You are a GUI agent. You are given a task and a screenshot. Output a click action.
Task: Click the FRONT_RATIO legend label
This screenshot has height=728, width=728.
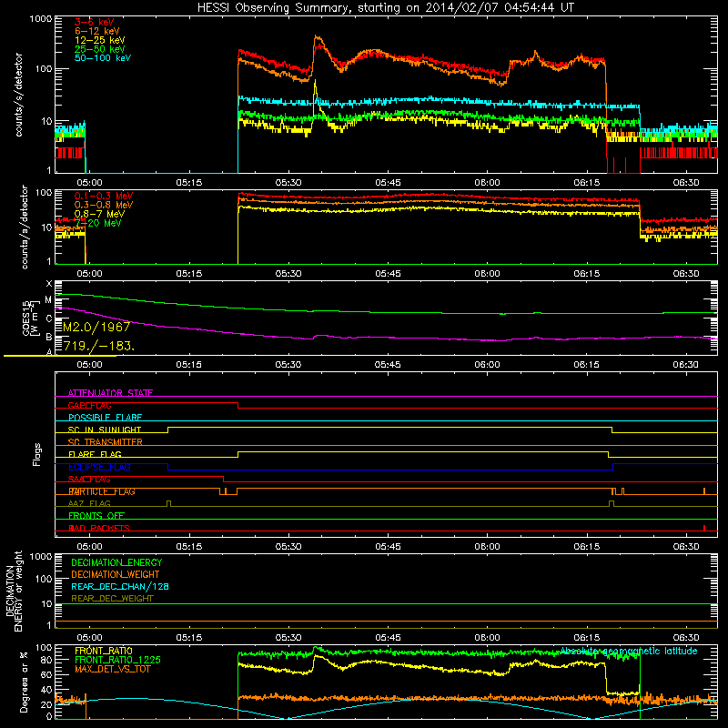104,651
